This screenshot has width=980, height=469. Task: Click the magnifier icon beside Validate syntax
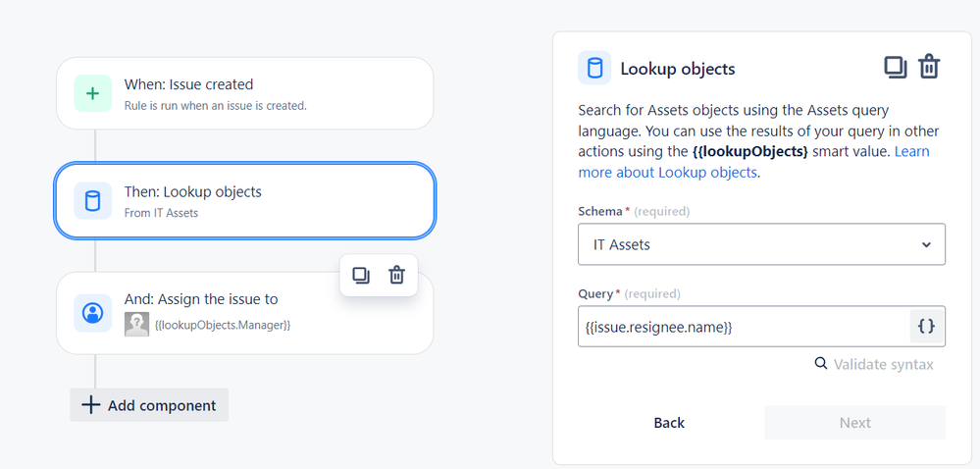821,363
